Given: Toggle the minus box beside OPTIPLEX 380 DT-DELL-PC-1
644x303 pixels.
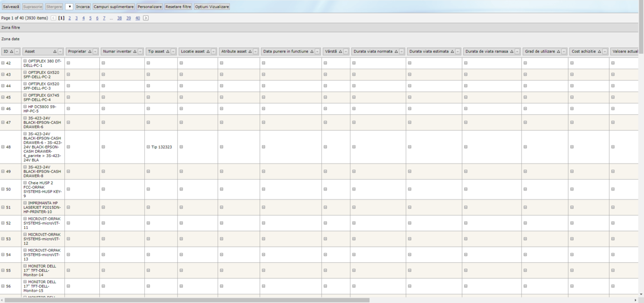Looking at the screenshot, I should 25,61.
